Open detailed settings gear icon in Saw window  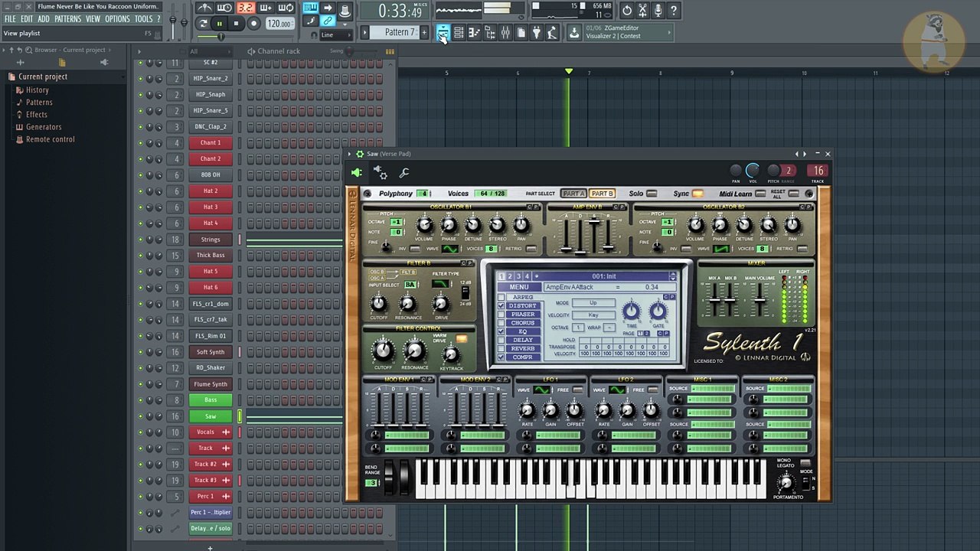tap(380, 173)
